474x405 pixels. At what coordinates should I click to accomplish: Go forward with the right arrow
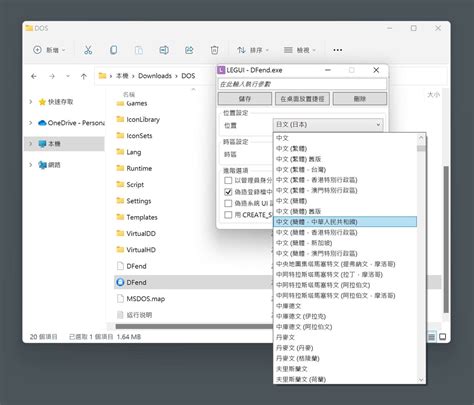52,76
